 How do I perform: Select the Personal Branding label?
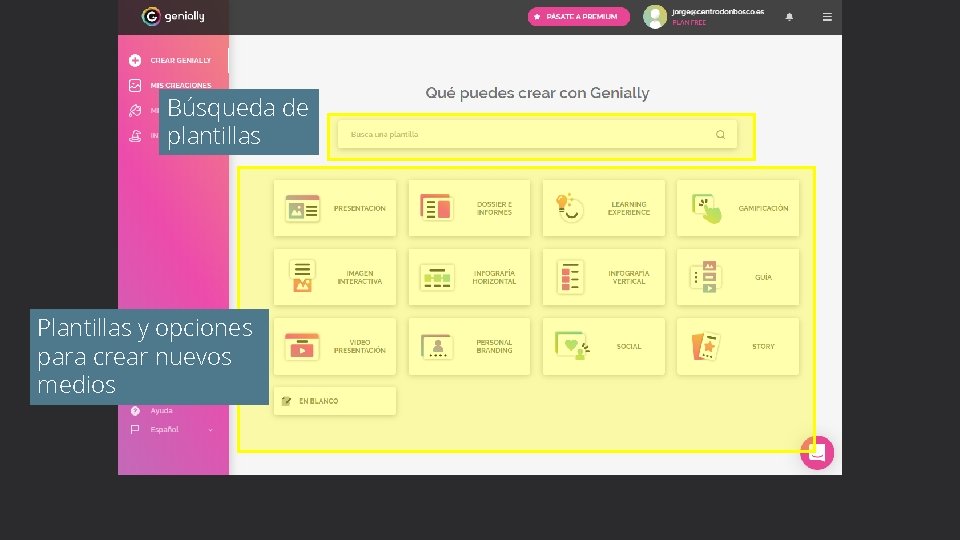[x=494, y=347]
